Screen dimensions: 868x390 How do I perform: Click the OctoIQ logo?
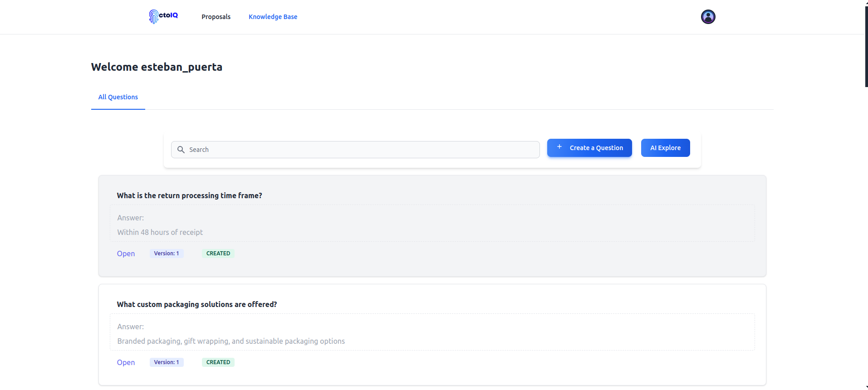coord(163,16)
